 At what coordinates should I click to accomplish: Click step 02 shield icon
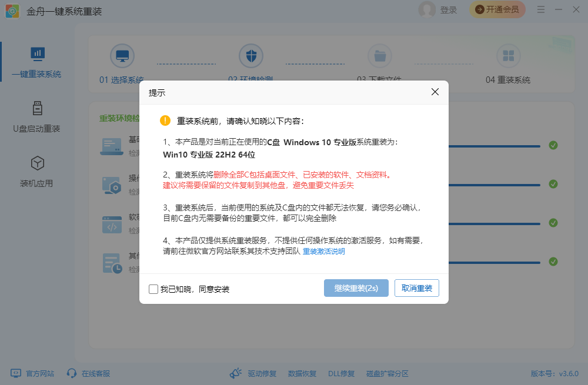pos(251,56)
